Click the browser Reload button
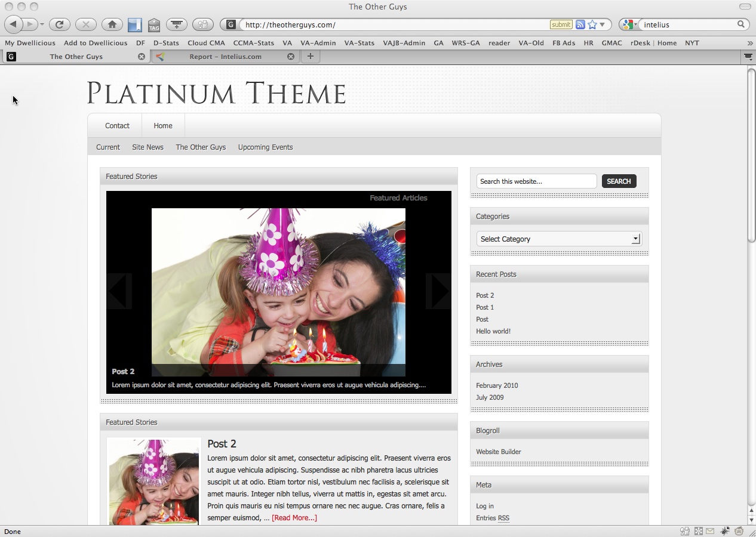This screenshot has height=537, width=756. pyautogui.click(x=60, y=24)
